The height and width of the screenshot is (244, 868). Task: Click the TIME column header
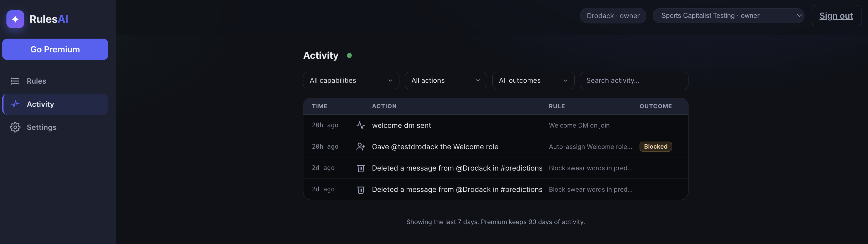(x=319, y=106)
